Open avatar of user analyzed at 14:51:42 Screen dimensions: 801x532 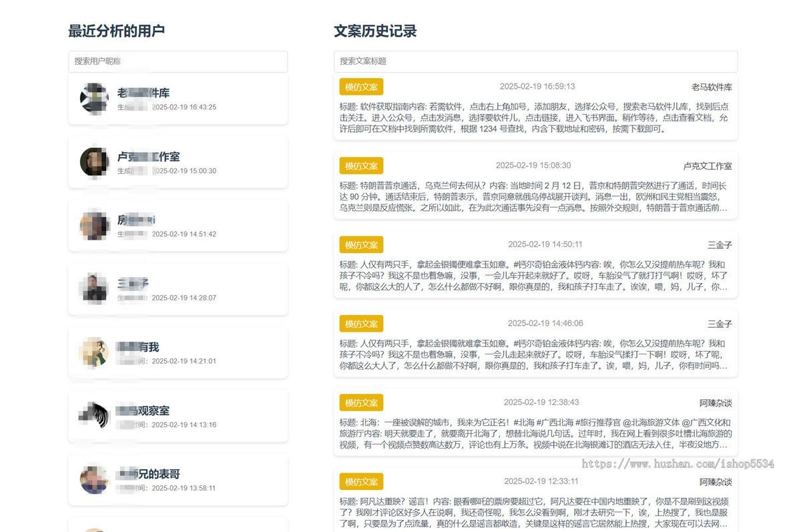pos(94,225)
